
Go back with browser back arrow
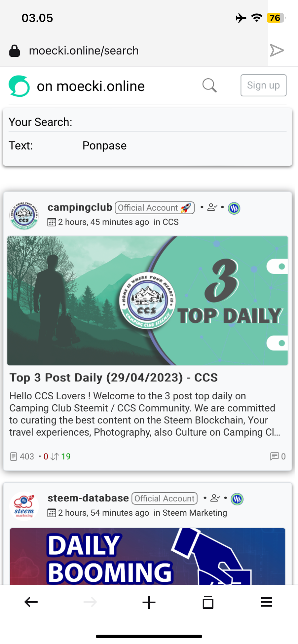pyautogui.click(x=31, y=602)
